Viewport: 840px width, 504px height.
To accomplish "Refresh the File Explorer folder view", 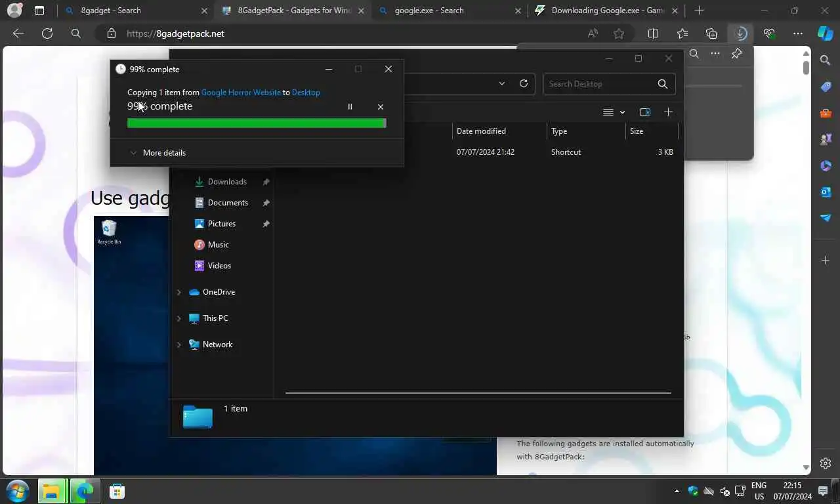I will coord(524,83).
